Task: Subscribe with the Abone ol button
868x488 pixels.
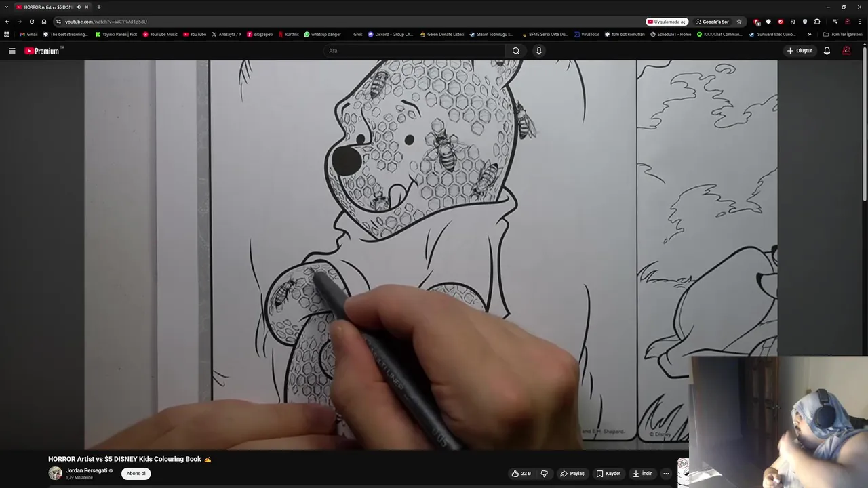Action: [136, 474]
